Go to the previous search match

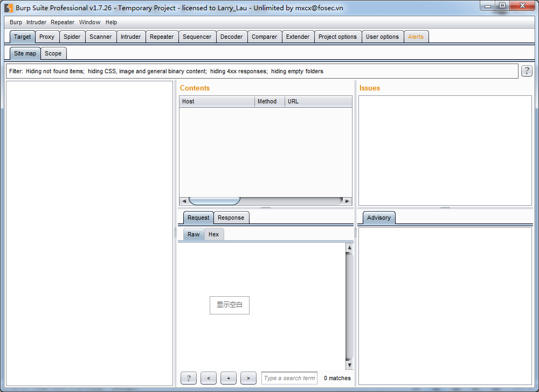pos(208,378)
